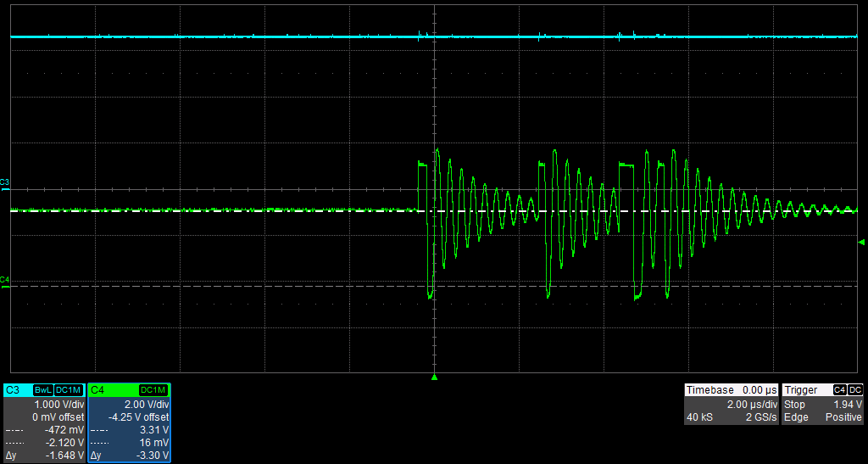This screenshot has height=464, width=868.
Task: Click the C4 2.00 V/div value
Action: point(147,405)
